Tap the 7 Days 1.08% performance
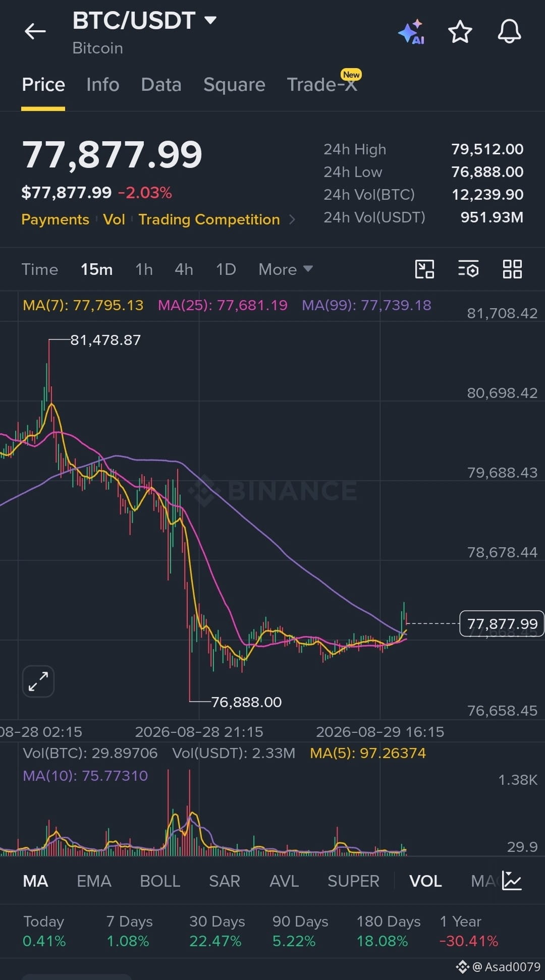Image resolution: width=545 pixels, height=980 pixels. (x=129, y=931)
